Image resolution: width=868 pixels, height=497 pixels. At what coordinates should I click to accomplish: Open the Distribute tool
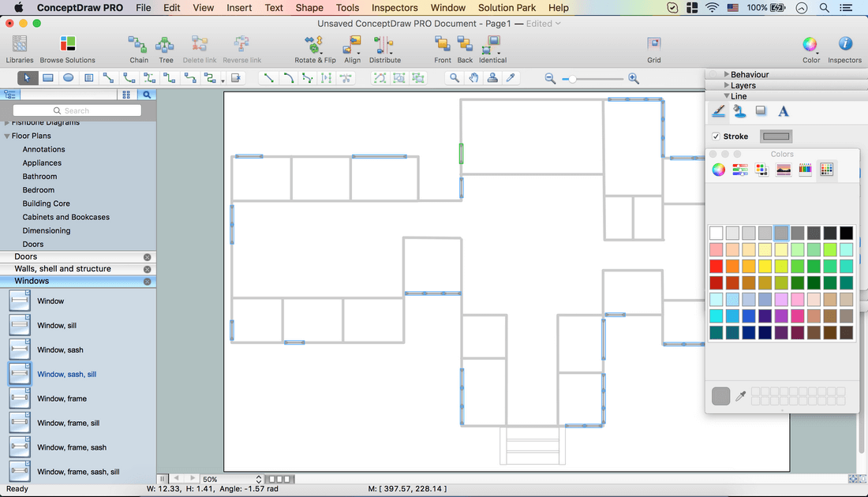[385, 49]
